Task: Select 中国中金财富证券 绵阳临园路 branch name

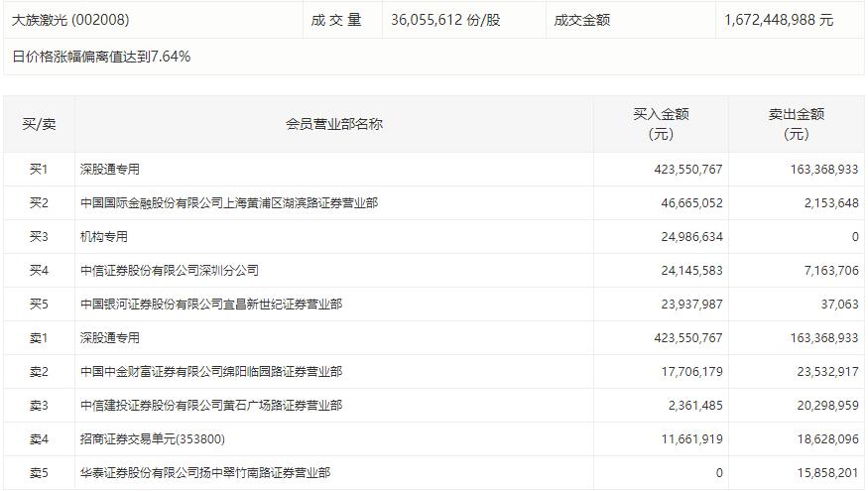Action: 211,372
